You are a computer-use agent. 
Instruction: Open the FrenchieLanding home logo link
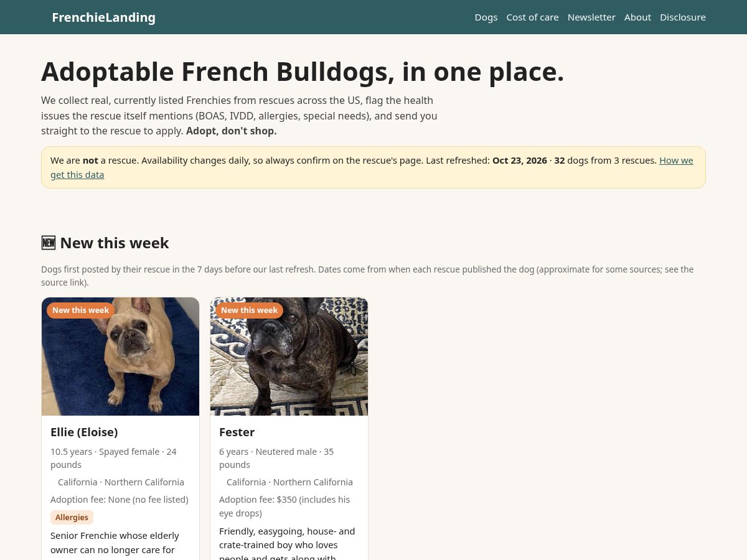(x=103, y=17)
